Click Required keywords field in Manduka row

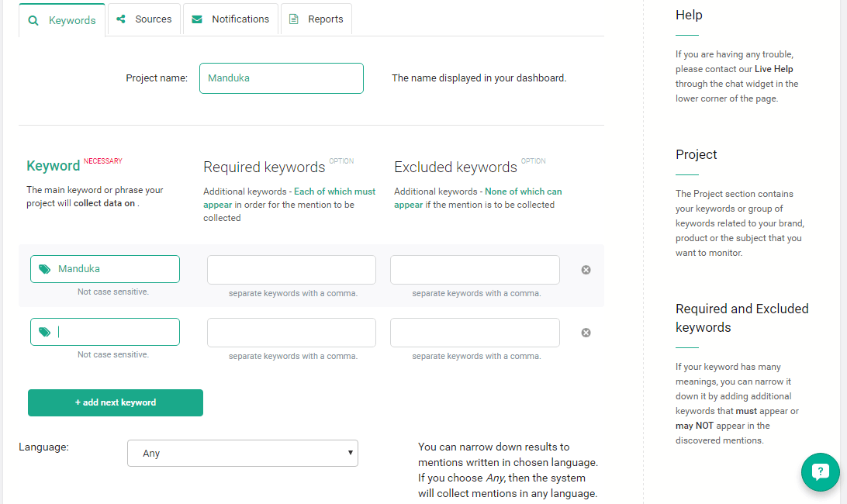[x=291, y=270]
